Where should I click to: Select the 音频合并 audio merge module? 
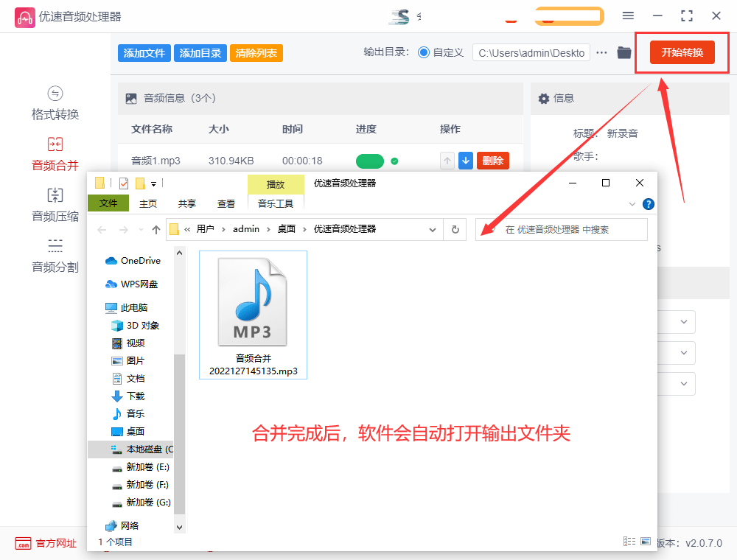point(55,154)
